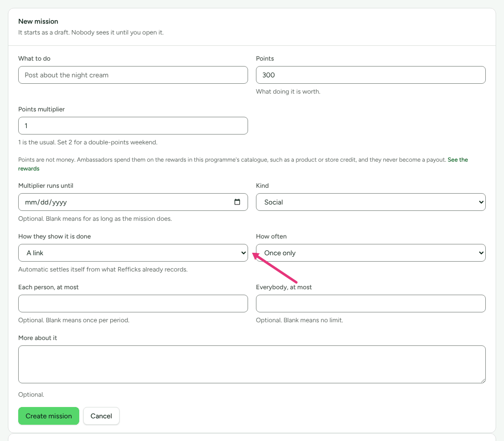504x441 pixels.
Task: Focus the More about it text area
Action: point(252,365)
